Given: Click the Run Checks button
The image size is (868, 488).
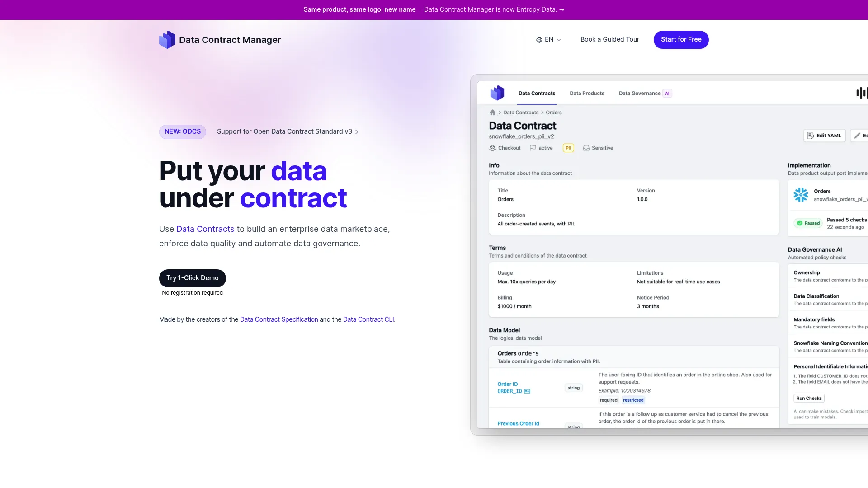Looking at the screenshot, I should click(x=809, y=398).
